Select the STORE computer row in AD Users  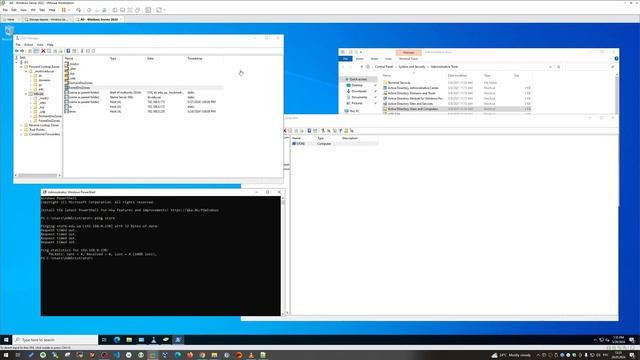335,144
